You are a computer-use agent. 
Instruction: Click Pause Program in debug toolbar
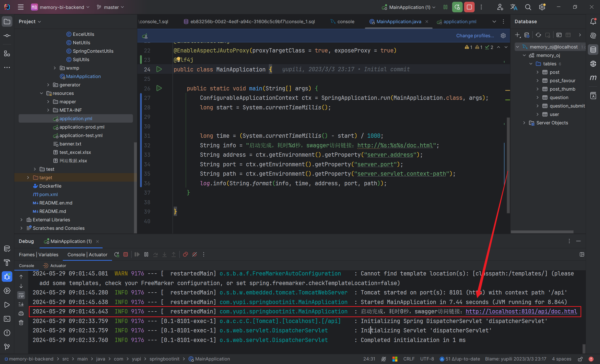(x=146, y=255)
